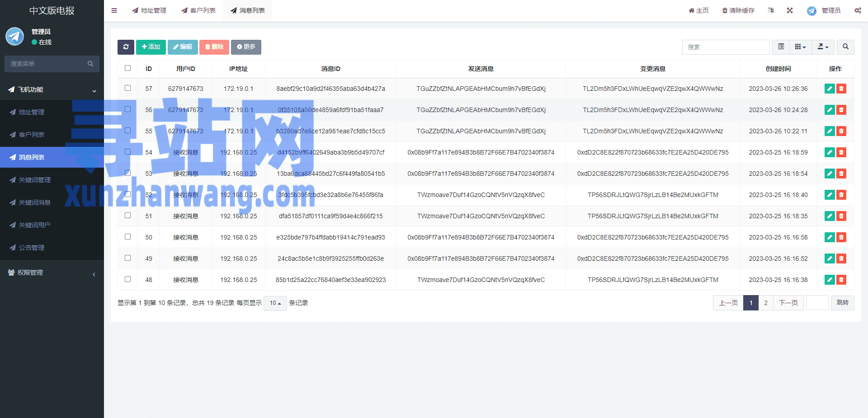
Task: Click the green 添加 button
Action: coord(151,47)
